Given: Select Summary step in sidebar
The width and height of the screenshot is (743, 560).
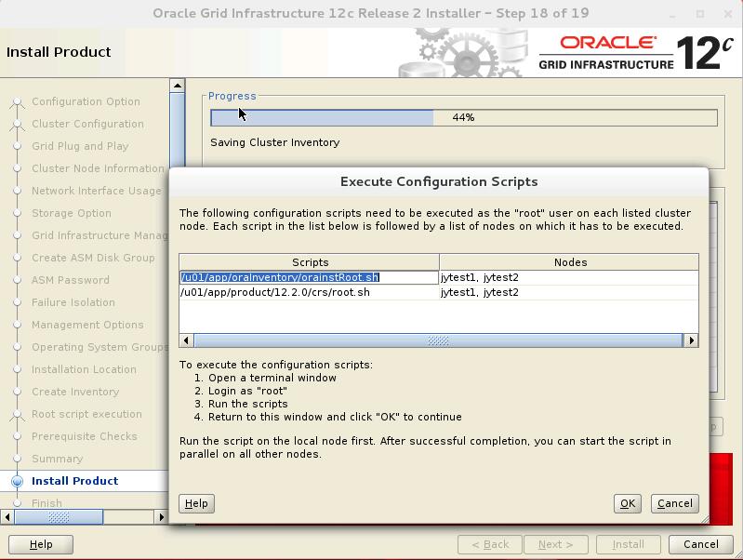Looking at the screenshot, I should tap(58, 459).
